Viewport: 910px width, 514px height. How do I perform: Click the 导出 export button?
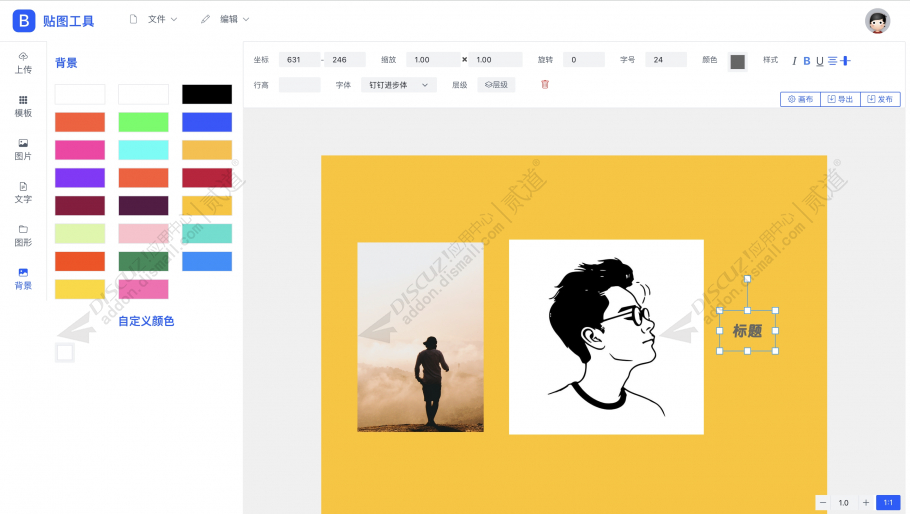tap(840, 99)
